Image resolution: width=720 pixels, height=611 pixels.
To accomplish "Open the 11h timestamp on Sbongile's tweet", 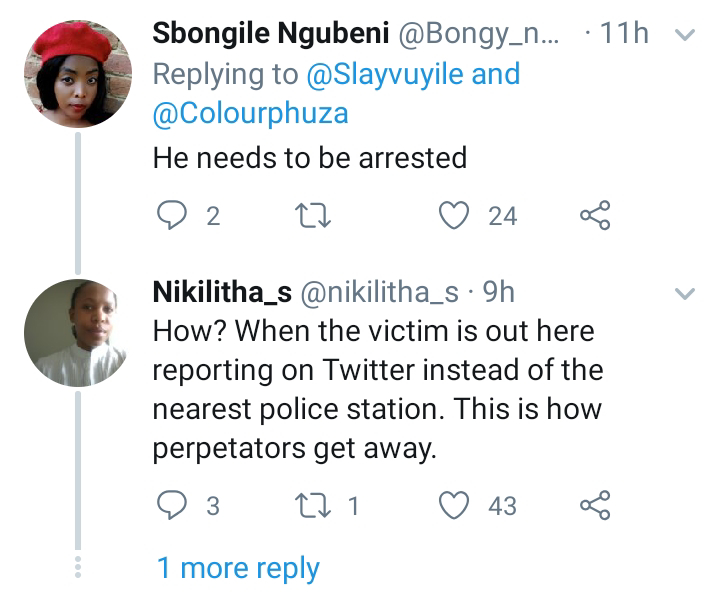I will (627, 33).
